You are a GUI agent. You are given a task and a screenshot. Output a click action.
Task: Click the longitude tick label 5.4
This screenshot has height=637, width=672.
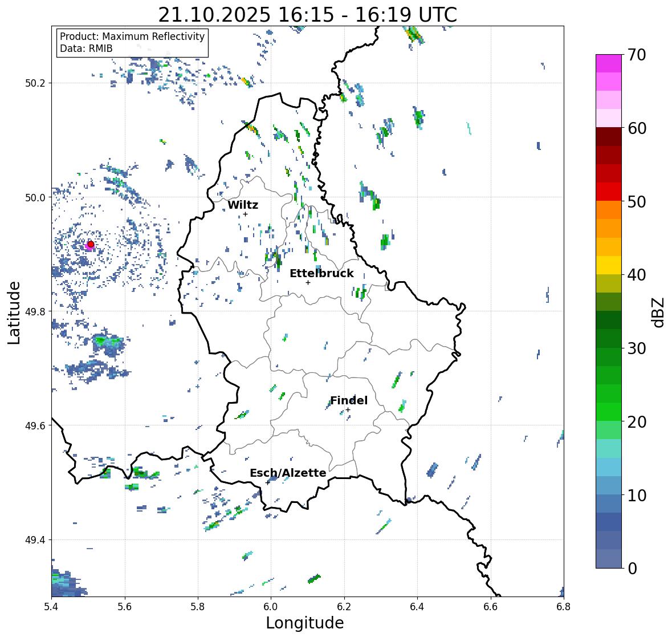coord(51,606)
